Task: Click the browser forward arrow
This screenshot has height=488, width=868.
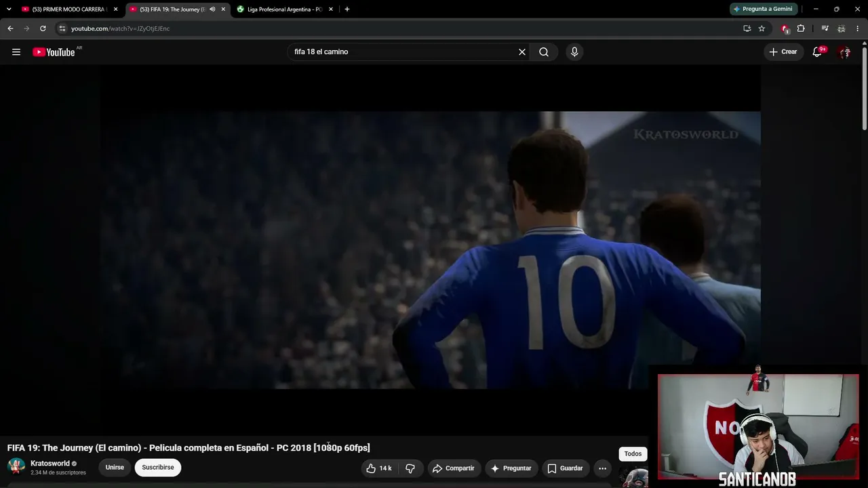Action: click(x=26, y=28)
